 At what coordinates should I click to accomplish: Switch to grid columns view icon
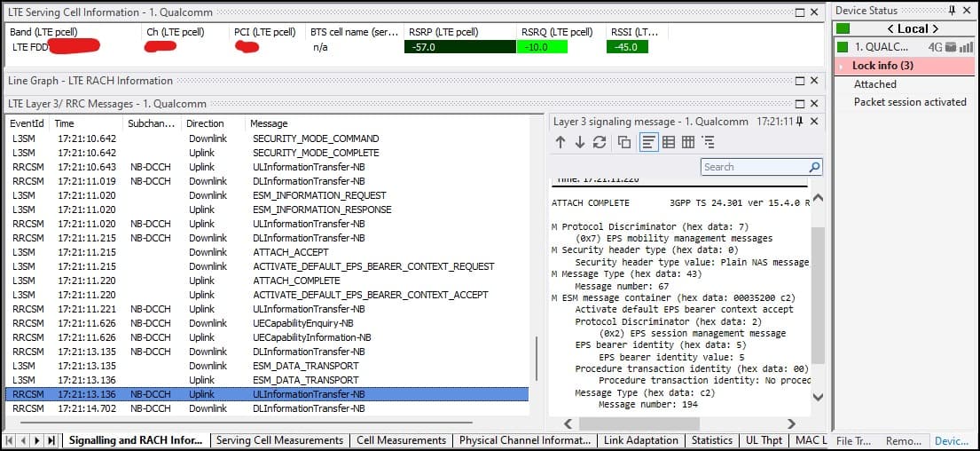coord(688,143)
